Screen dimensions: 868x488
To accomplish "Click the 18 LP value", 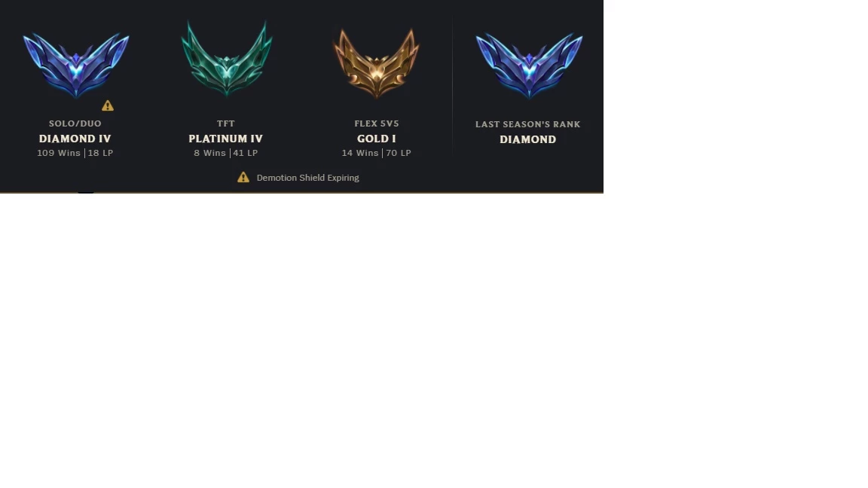I will pyautogui.click(x=100, y=153).
